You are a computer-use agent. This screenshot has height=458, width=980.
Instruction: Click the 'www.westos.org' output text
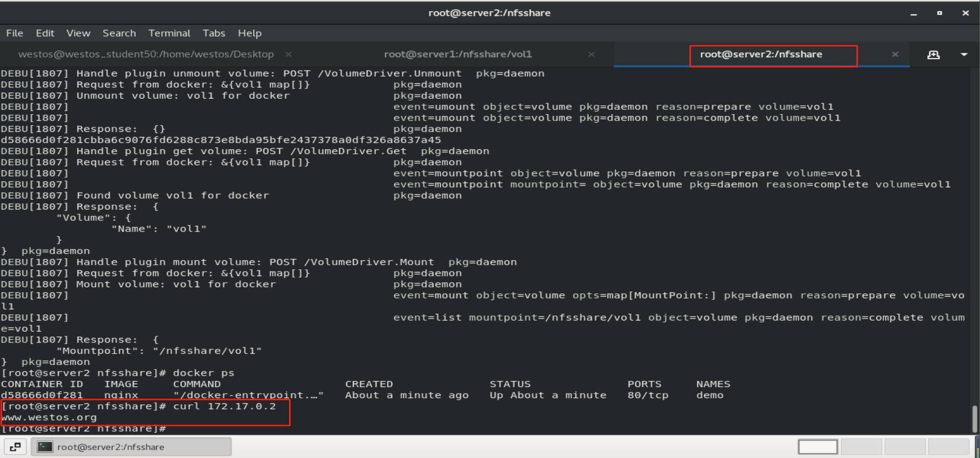pyautogui.click(x=49, y=418)
